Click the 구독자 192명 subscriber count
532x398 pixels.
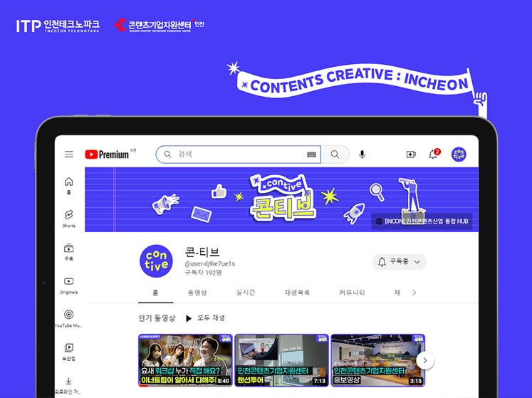(203, 273)
